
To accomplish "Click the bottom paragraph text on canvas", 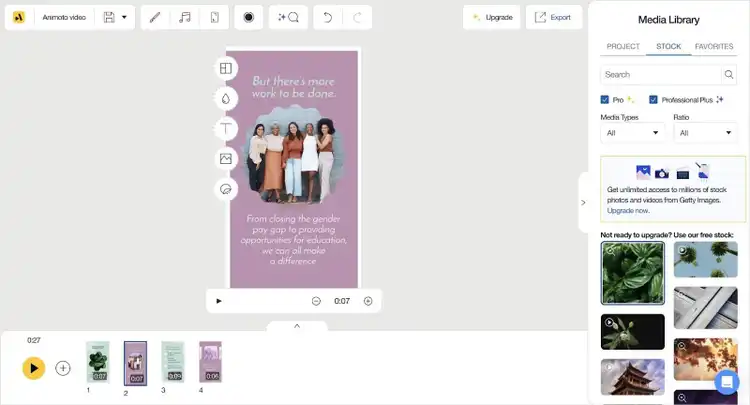I will pos(294,240).
